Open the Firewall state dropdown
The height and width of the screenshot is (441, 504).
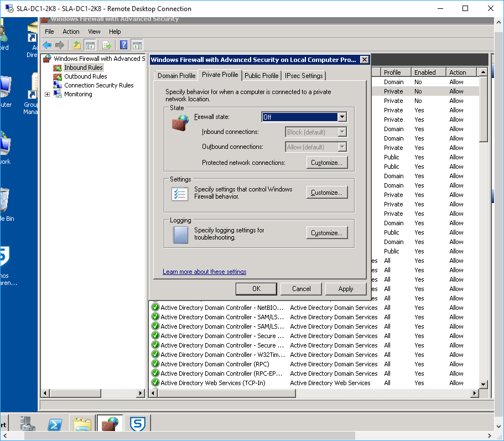tap(342, 117)
